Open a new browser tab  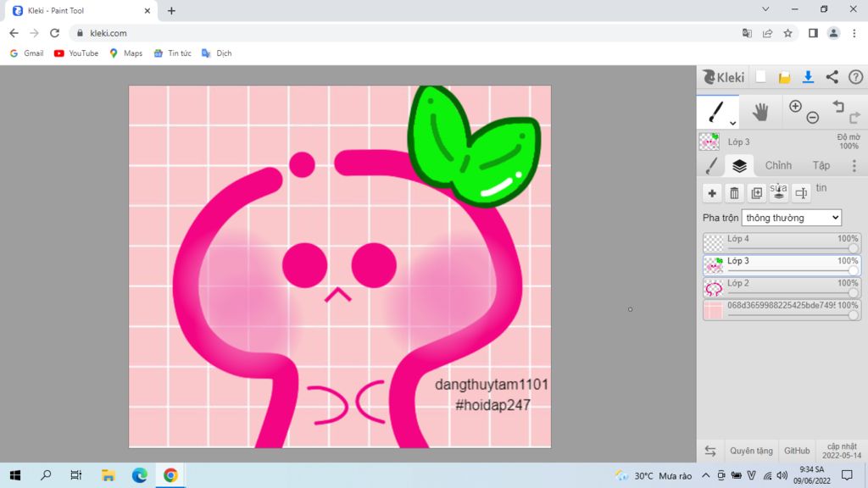click(x=171, y=10)
